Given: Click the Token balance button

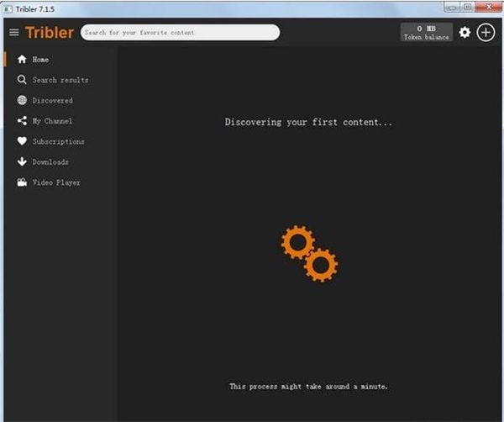Looking at the screenshot, I should (426, 33).
